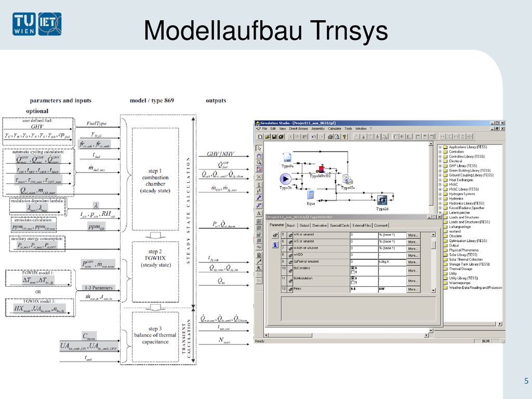
Task: Switch to the Input tab
Action: [291, 225]
